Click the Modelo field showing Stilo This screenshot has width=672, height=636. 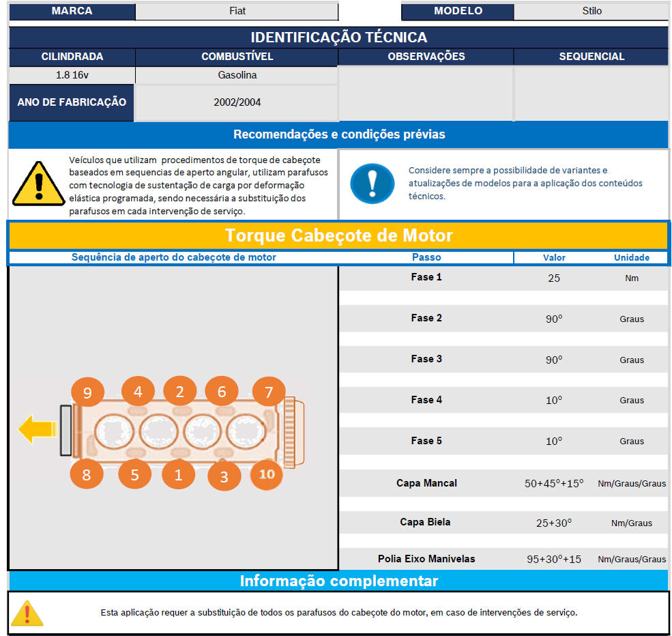[591, 12]
